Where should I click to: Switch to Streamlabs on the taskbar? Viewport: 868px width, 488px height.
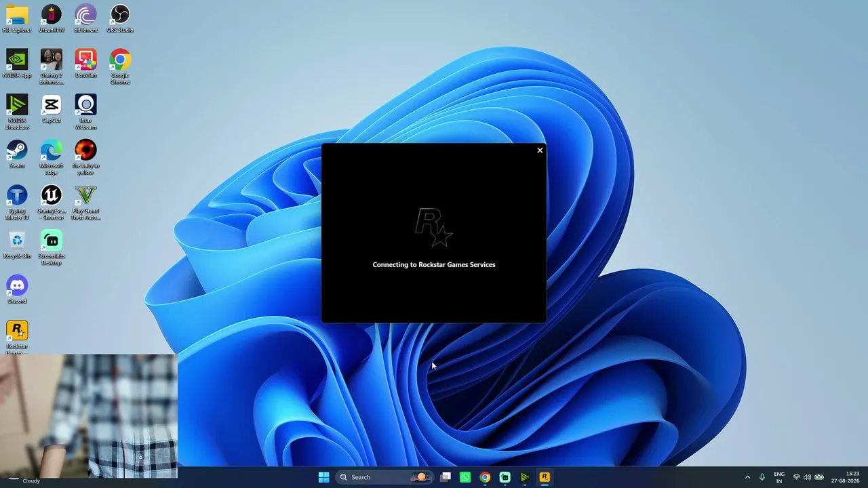[505, 477]
